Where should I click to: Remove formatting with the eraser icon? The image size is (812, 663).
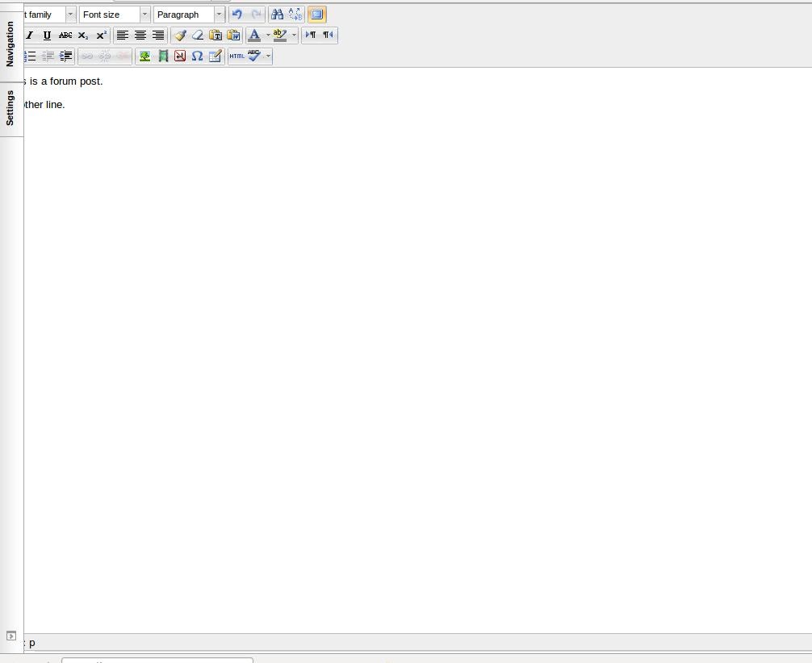197,35
